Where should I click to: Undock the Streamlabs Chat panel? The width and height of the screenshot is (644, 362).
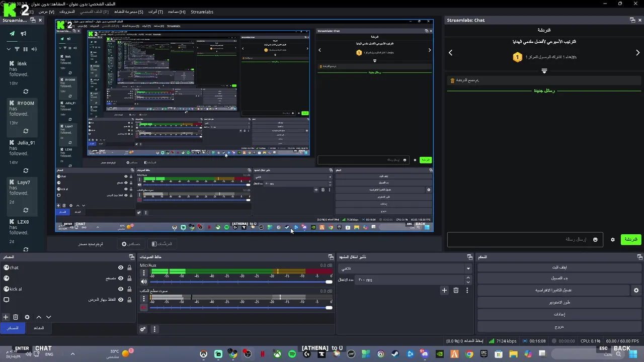[x=632, y=20]
